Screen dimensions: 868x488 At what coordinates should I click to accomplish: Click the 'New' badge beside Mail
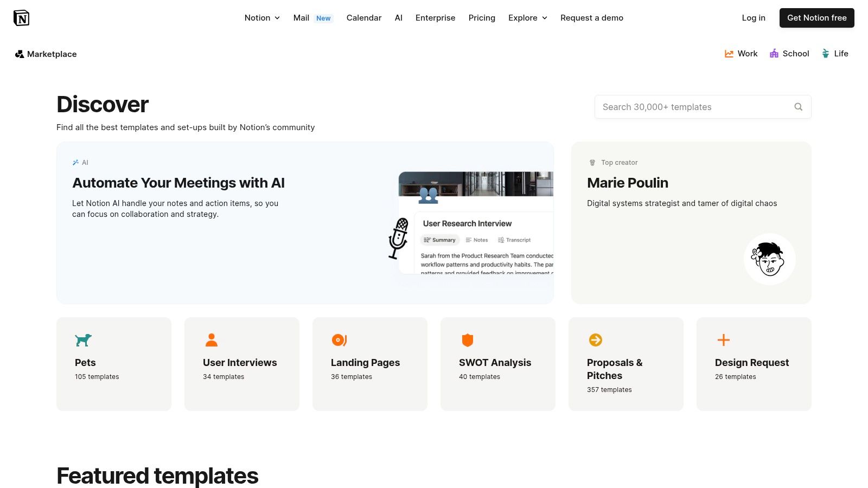323,18
